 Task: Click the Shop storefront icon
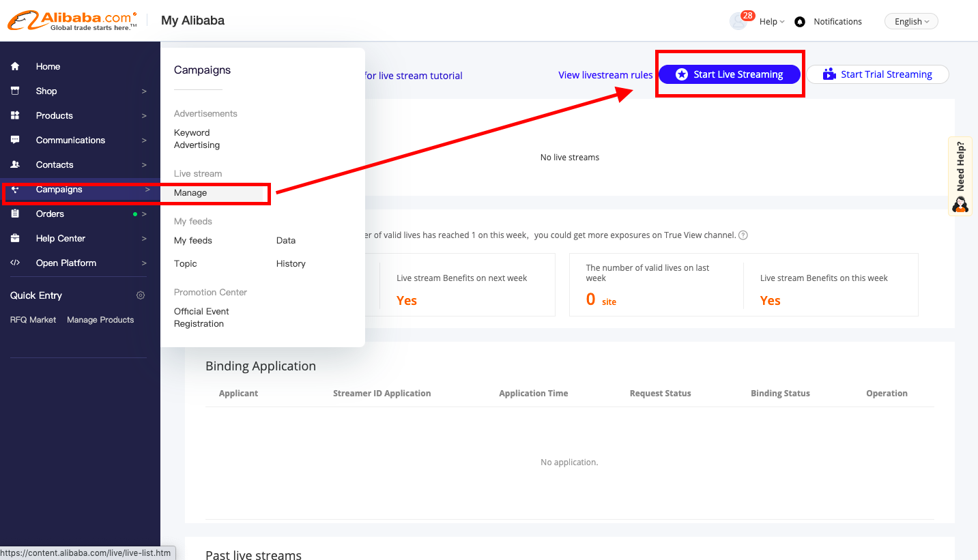coord(15,91)
